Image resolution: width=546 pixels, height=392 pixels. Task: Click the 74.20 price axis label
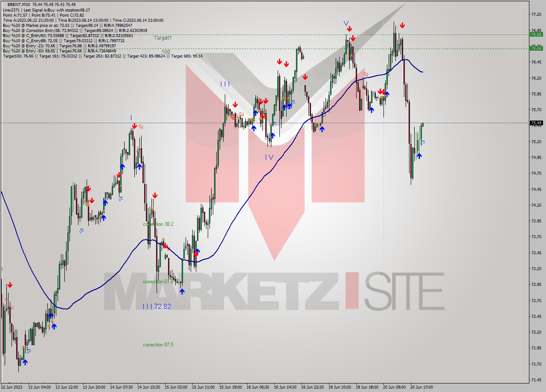tap(536, 205)
